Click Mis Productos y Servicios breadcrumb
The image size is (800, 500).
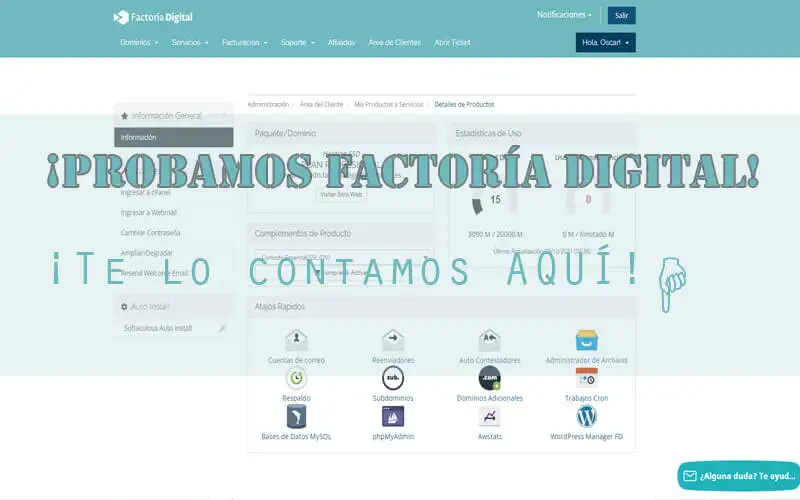[x=389, y=104]
